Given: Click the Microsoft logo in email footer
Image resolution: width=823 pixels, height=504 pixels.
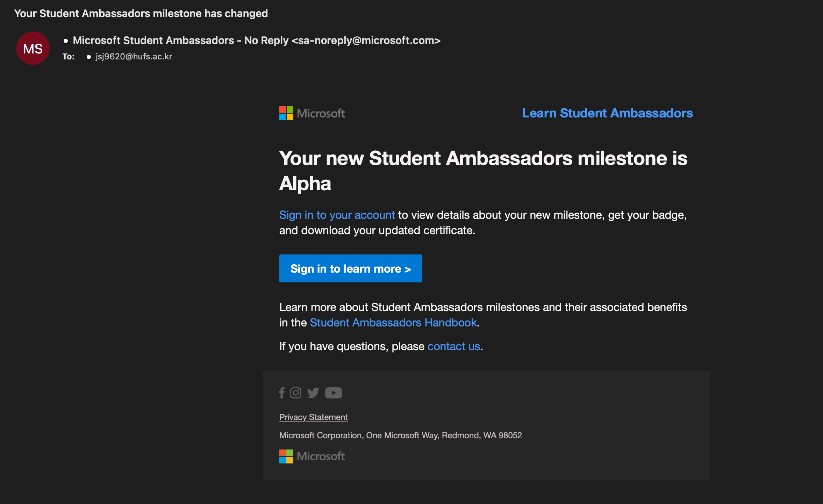Looking at the screenshot, I should [312, 456].
